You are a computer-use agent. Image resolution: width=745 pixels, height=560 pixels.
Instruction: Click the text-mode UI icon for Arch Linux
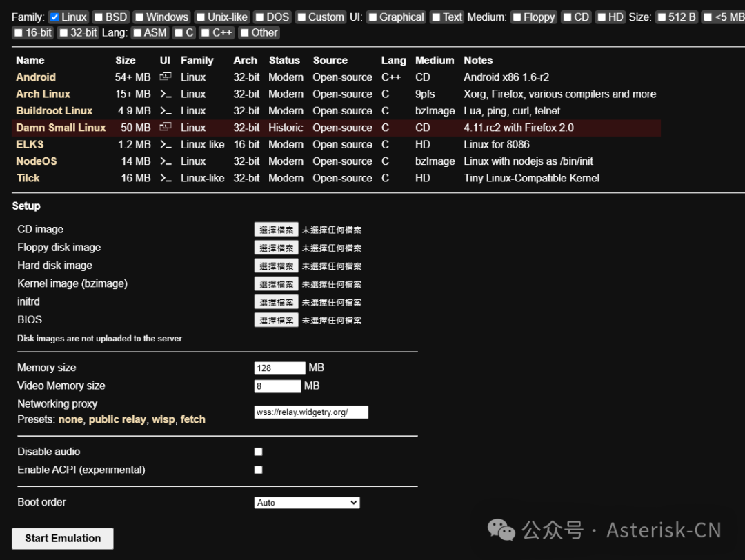point(166,94)
